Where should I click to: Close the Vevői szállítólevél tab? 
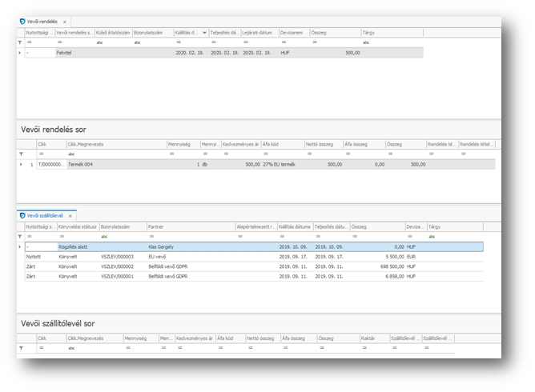click(70, 216)
